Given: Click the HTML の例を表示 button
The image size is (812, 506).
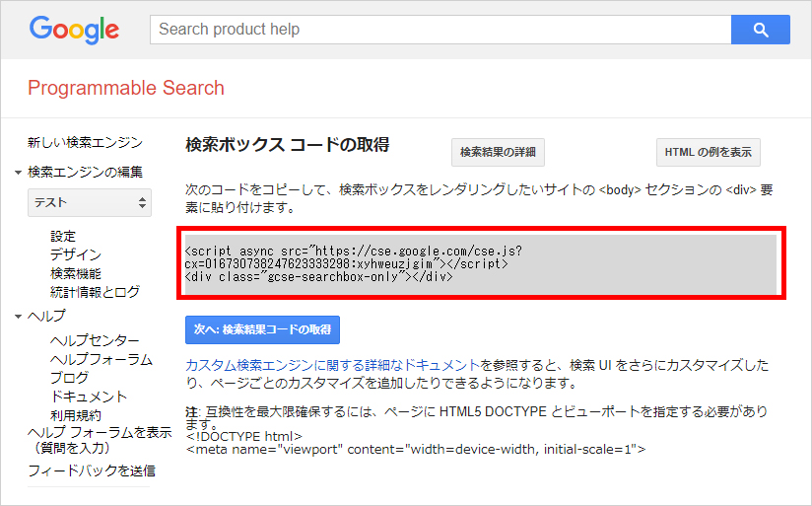Looking at the screenshot, I should point(708,152).
